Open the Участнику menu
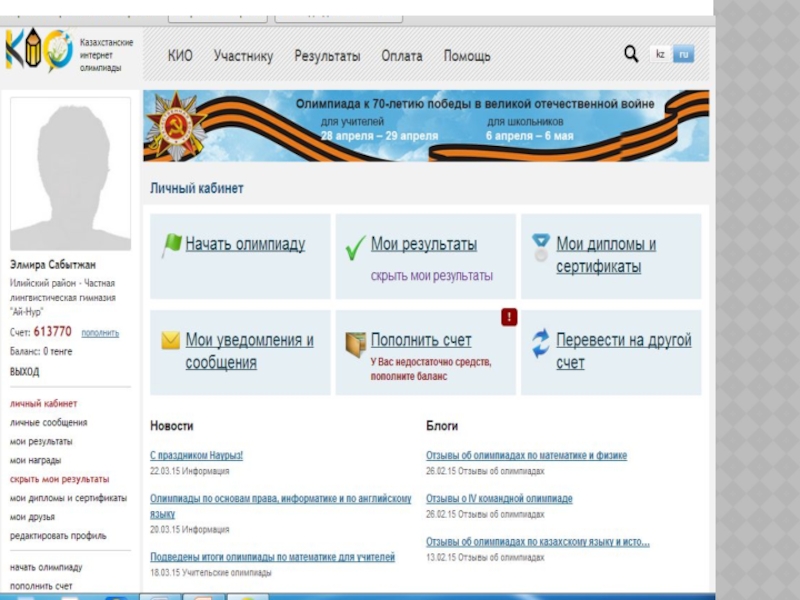Screen dimensions: 800x600 point(243,56)
